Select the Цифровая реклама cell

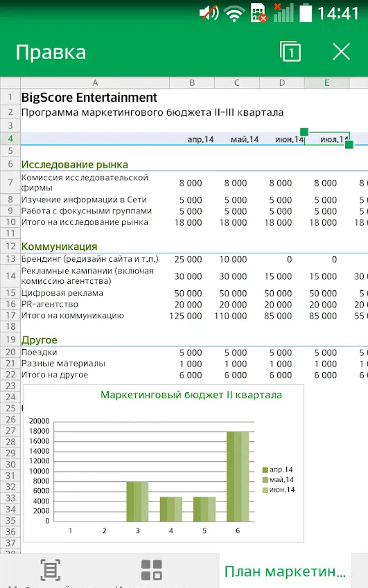tap(62, 293)
